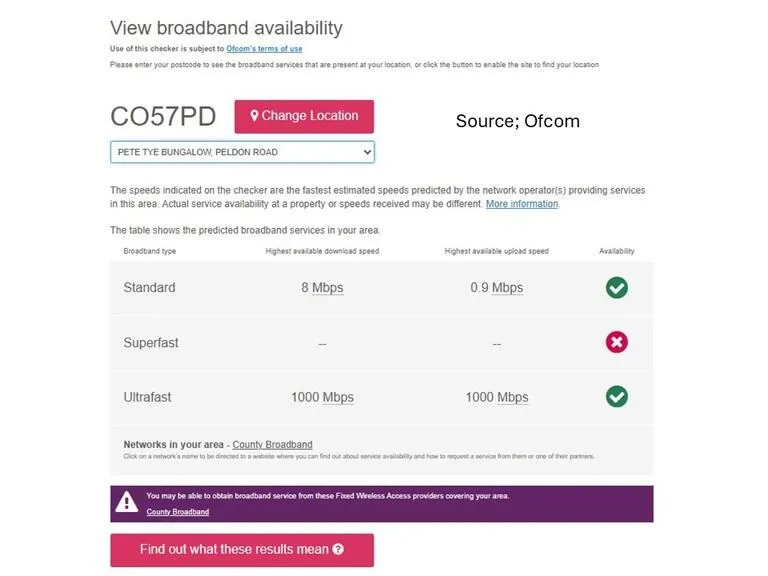Viewport: 768px width, 576px height.
Task: Click County Broadband in the purple banner
Action: coord(178,512)
